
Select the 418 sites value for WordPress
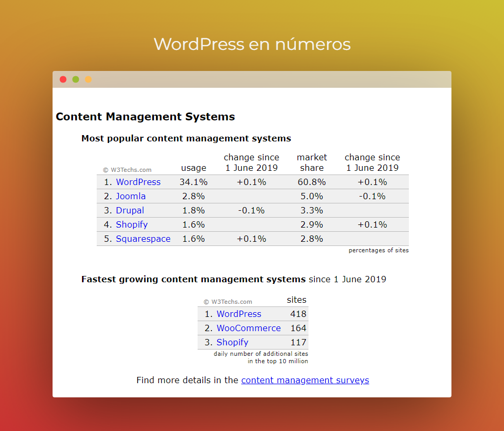click(x=299, y=314)
